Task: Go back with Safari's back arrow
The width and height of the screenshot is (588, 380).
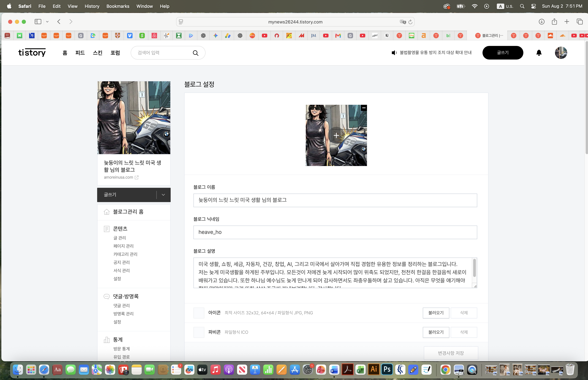Action: click(x=59, y=22)
